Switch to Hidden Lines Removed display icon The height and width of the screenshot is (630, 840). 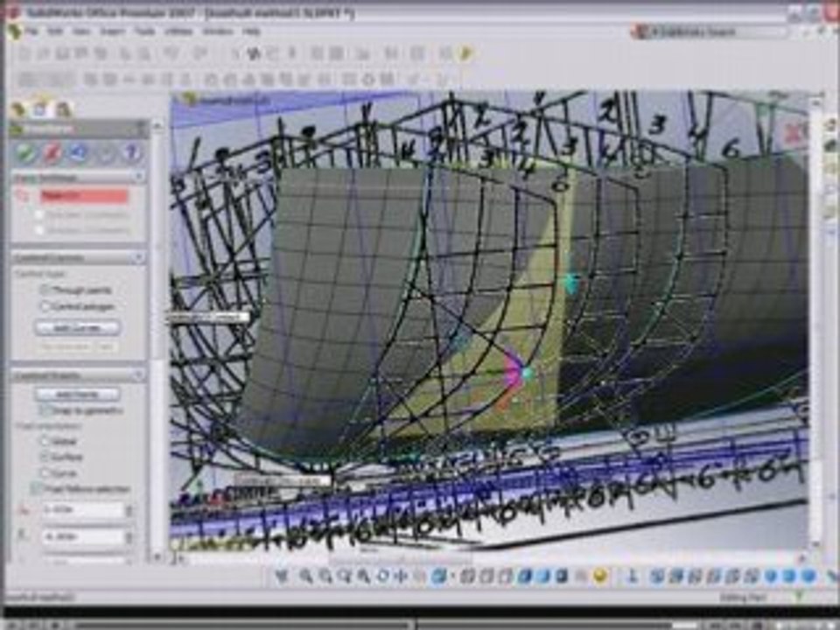505,577
